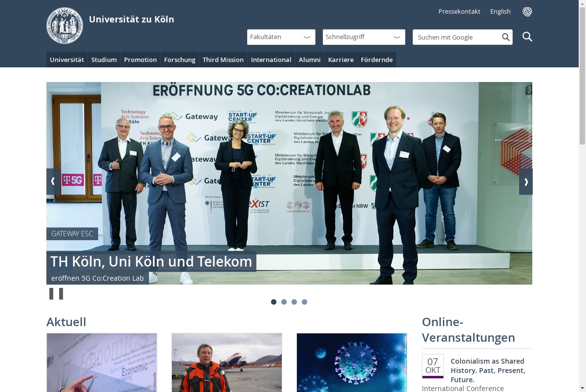Advance to next slide arrow
Viewport: 586px width, 392px height.
pos(526,182)
